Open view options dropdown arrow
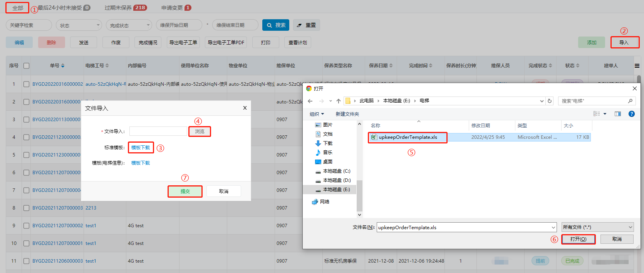The image size is (644, 273). point(605,114)
